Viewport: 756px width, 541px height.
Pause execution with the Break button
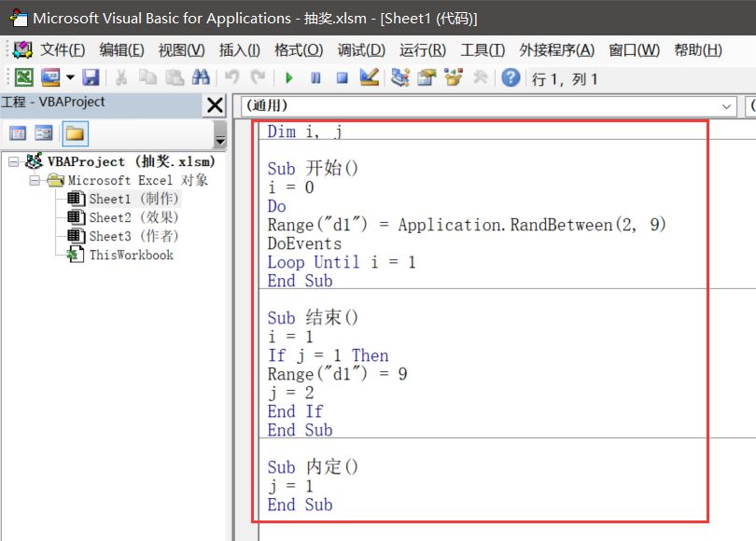pyautogui.click(x=315, y=77)
